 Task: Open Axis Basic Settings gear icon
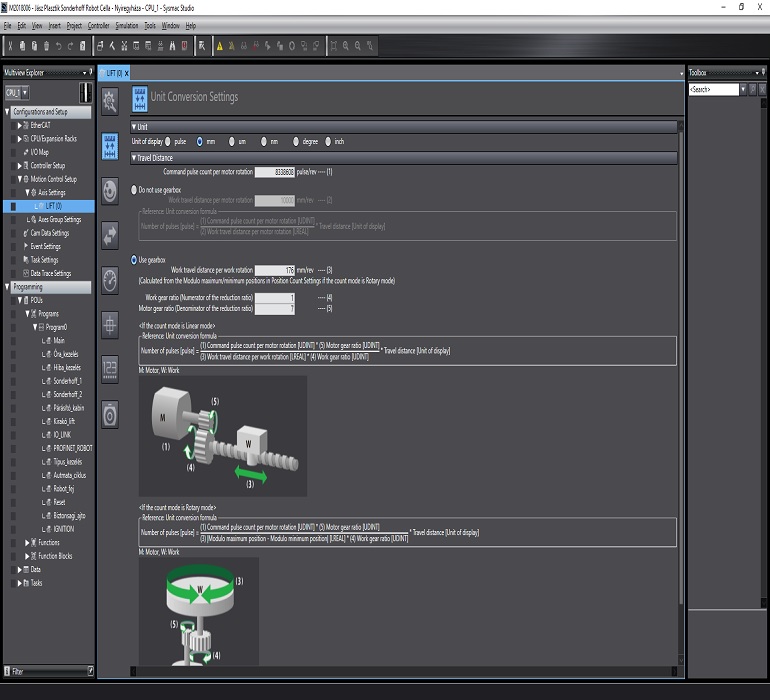110,102
